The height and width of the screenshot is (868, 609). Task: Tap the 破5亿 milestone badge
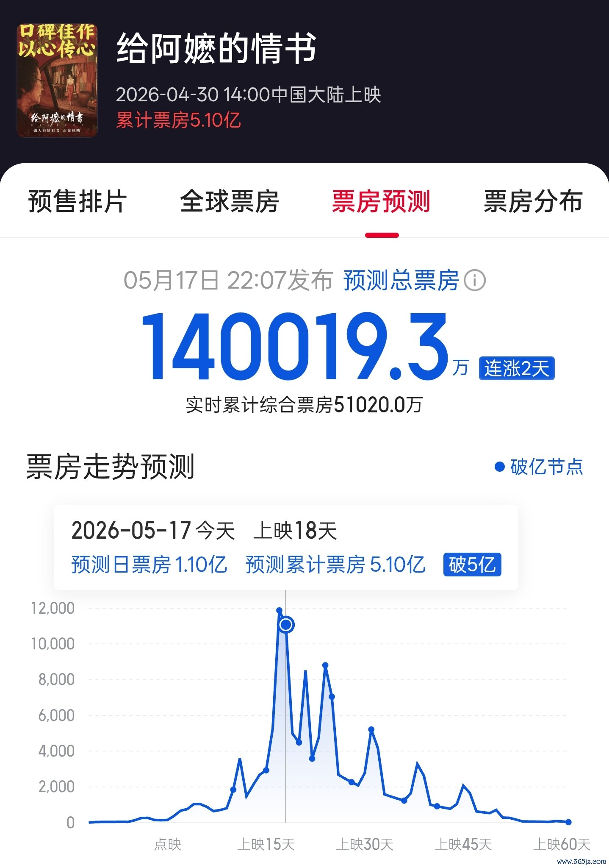[472, 565]
